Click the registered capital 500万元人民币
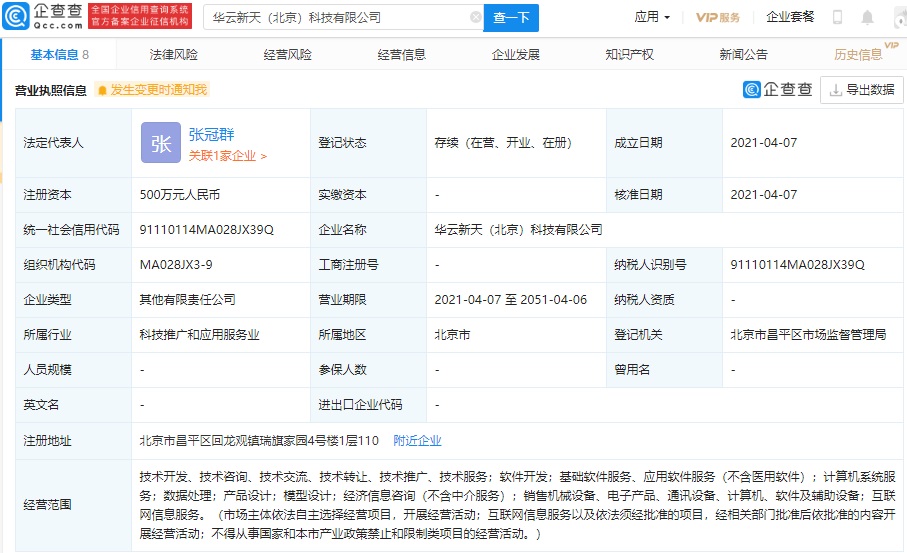 [180, 195]
